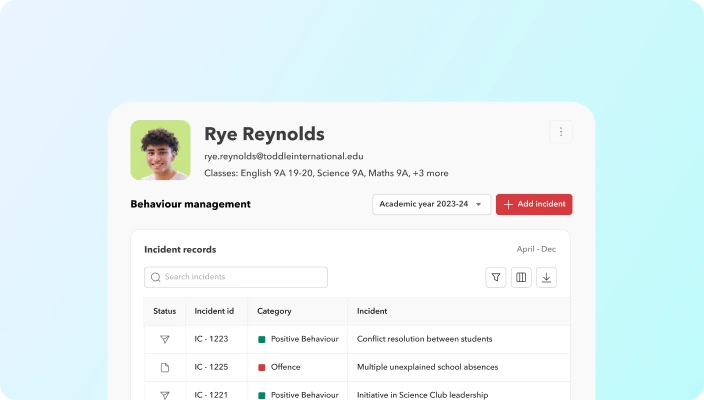
Task: Click the draft document icon for IC - 1225
Action: [x=165, y=367]
